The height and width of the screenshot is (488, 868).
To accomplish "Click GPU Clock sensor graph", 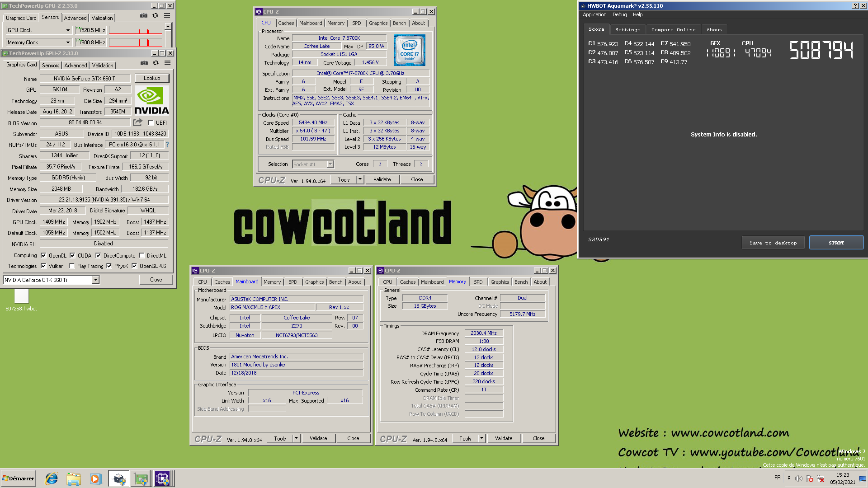I will tap(135, 30).
